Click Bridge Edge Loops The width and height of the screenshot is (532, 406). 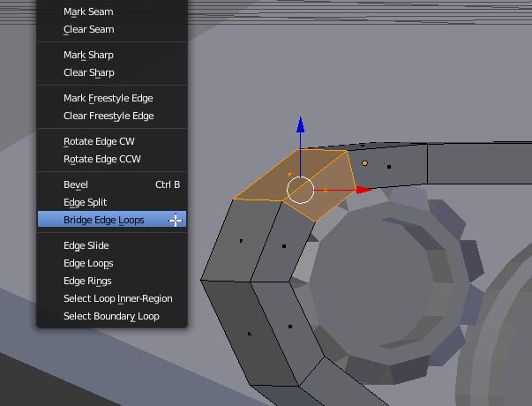pyautogui.click(x=112, y=220)
